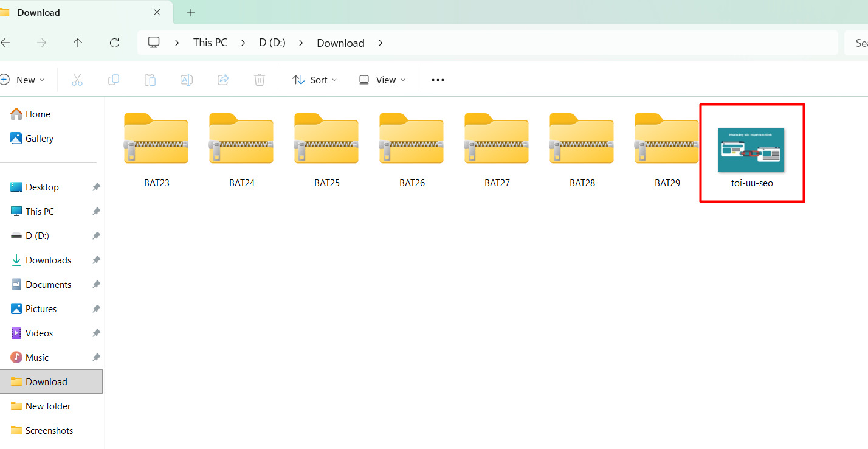Click the Cut scissors icon
This screenshot has width=868, height=449.
click(x=77, y=80)
